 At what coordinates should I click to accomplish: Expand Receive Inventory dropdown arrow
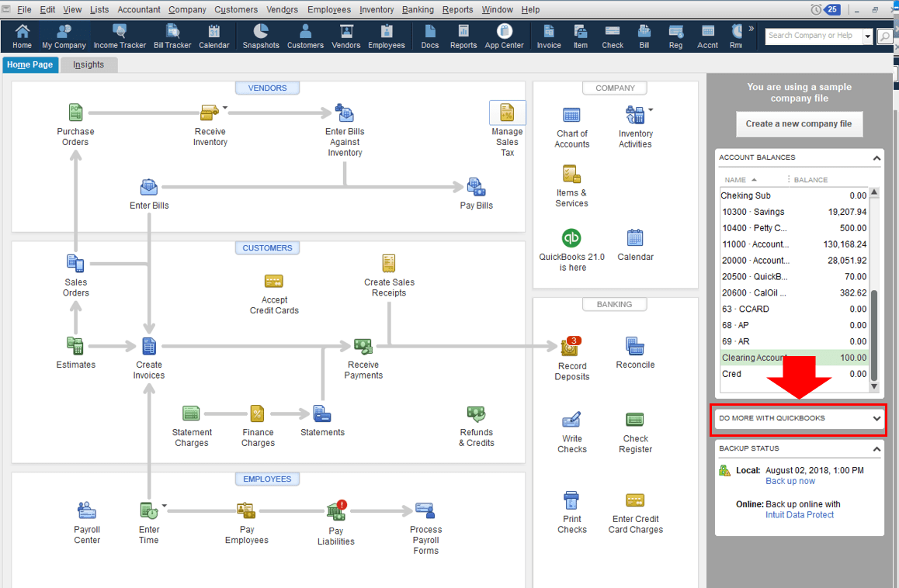point(225,107)
